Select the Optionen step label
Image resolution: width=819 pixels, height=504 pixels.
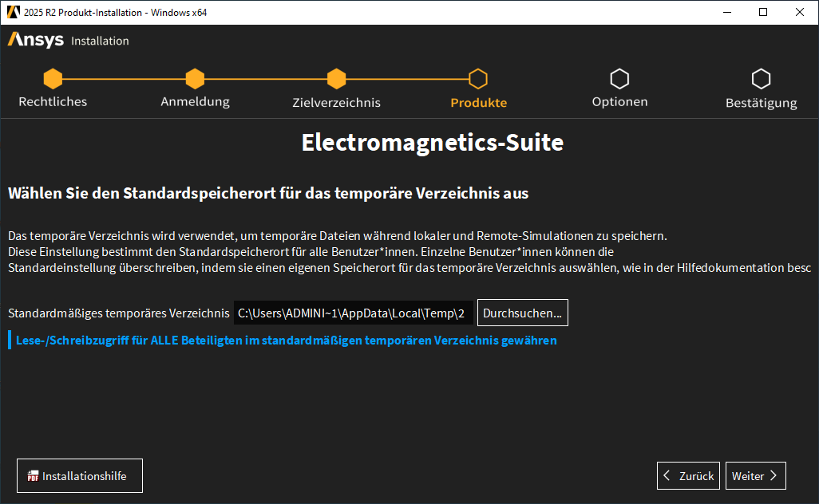(619, 102)
